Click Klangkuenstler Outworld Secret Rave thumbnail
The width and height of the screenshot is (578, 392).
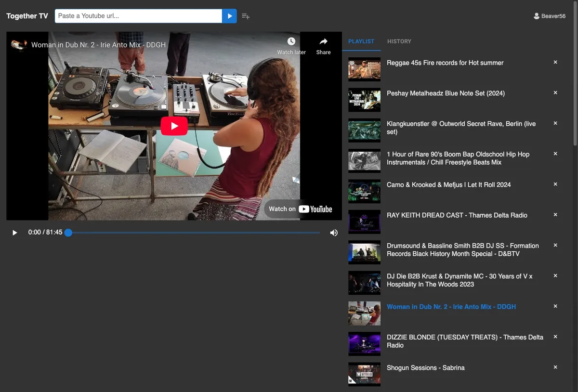pos(365,131)
